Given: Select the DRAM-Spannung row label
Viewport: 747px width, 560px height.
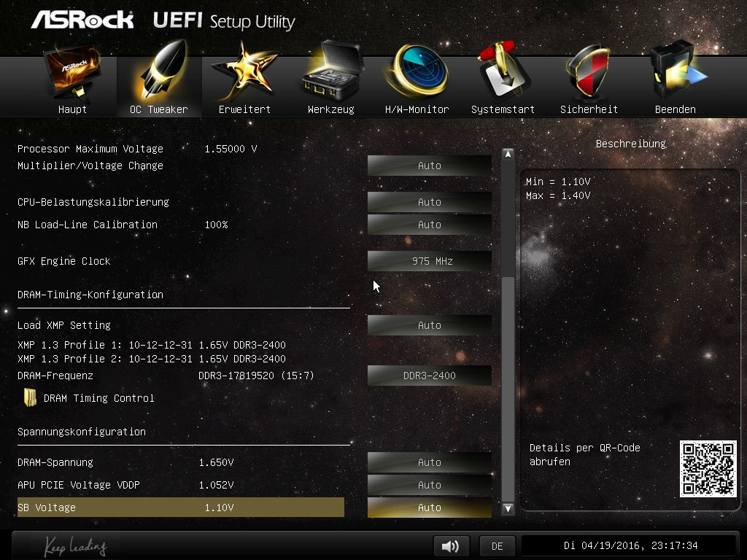Looking at the screenshot, I should tap(55, 462).
